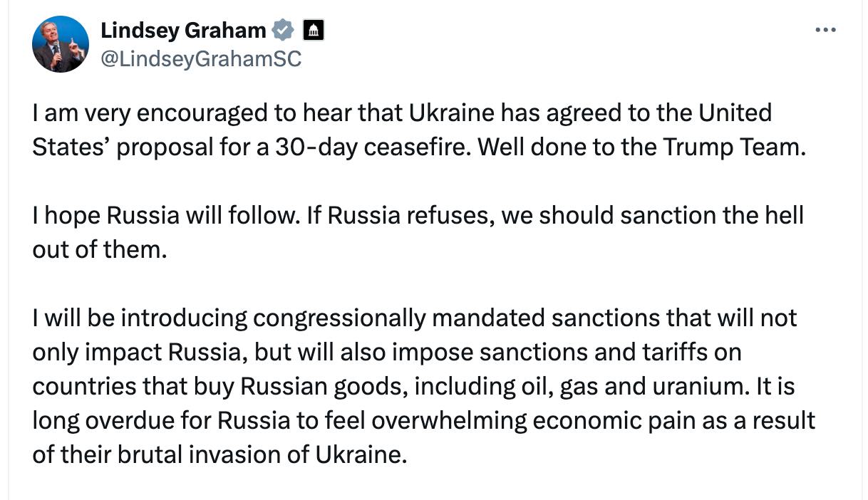Click the government building affiliation badge
The width and height of the screenshot is (868, 500).
[314, 31]
